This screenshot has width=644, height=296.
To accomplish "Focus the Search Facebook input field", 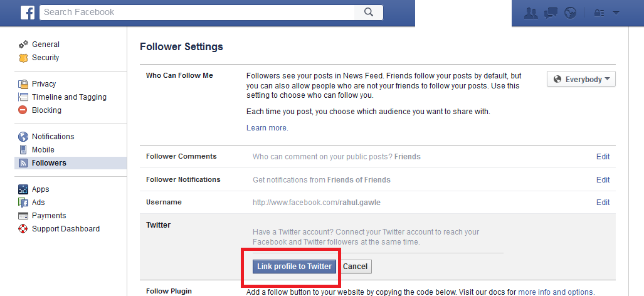I will pos(198,12).
